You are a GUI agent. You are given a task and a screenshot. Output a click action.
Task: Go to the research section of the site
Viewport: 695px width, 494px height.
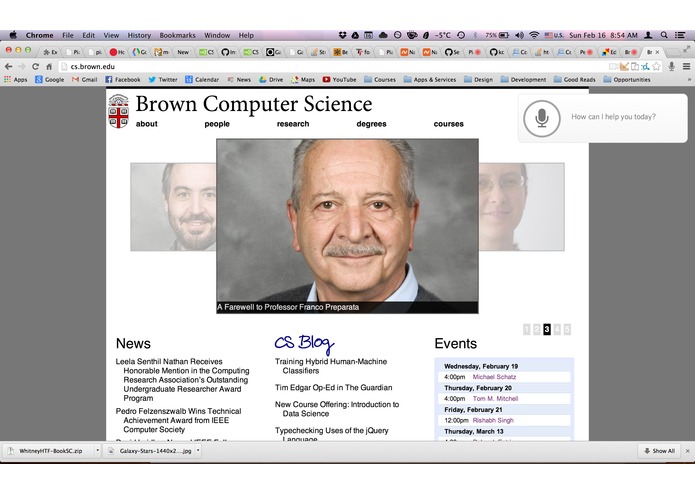tap(293, 124)
